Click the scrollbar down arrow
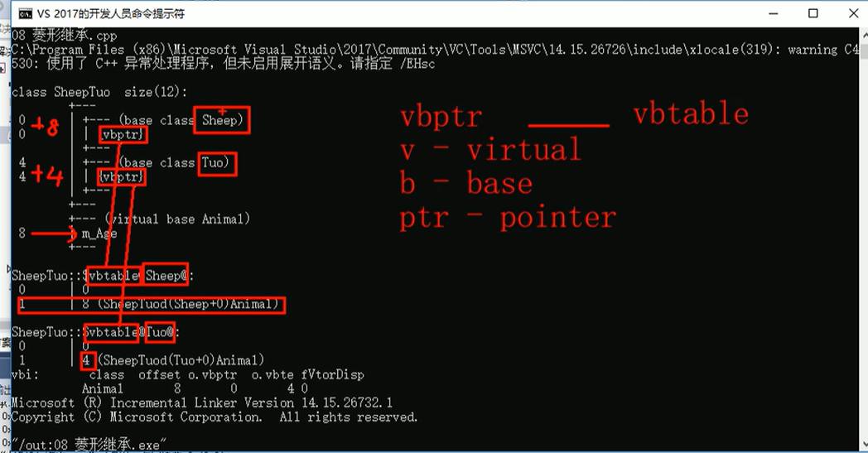868x453 pixels. pyautogui.click(x=864, y=444)
